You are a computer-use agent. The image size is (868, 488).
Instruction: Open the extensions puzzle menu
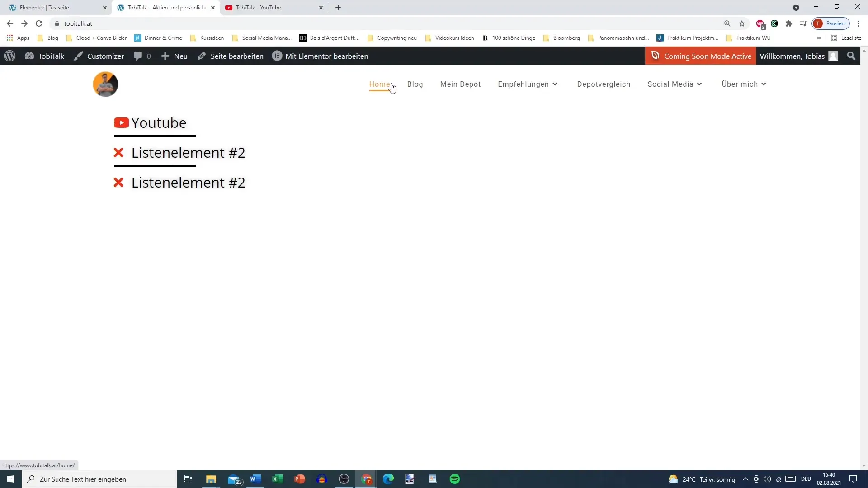(x=789, y=23)
